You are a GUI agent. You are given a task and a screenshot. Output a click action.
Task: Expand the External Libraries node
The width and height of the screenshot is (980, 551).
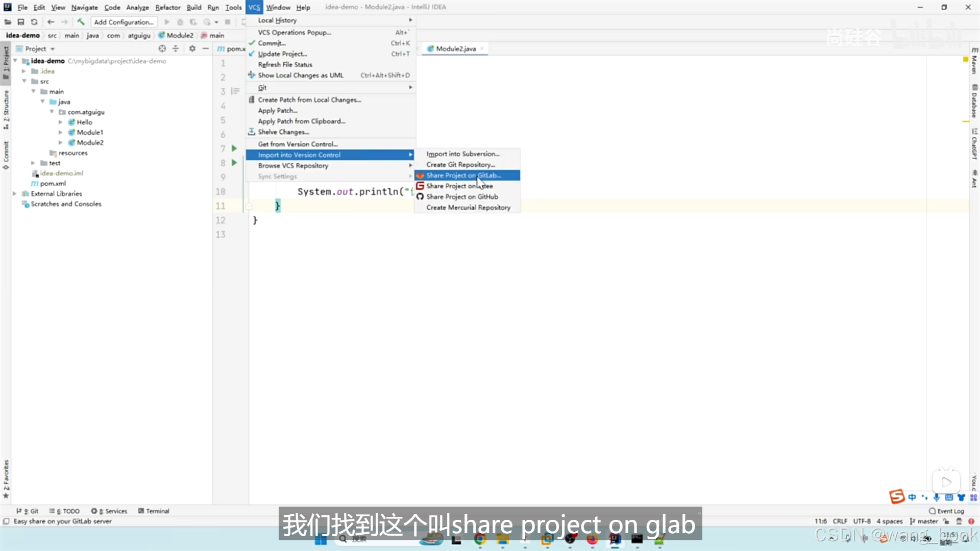[x=15, y=193]
